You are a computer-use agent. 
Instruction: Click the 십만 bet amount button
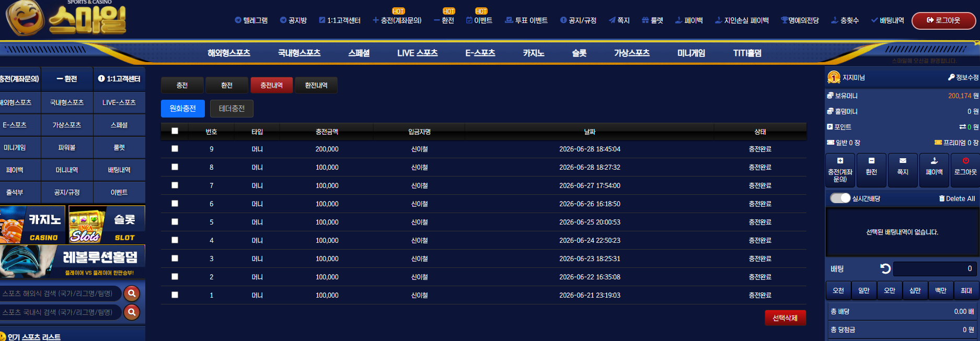(915, 290)
